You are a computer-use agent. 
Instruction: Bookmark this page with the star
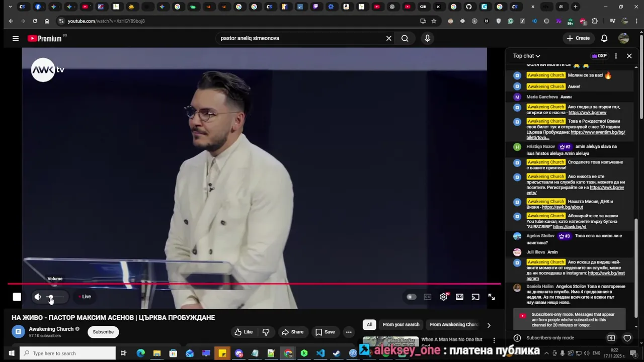pyautogui.click(x=434, y=21)
